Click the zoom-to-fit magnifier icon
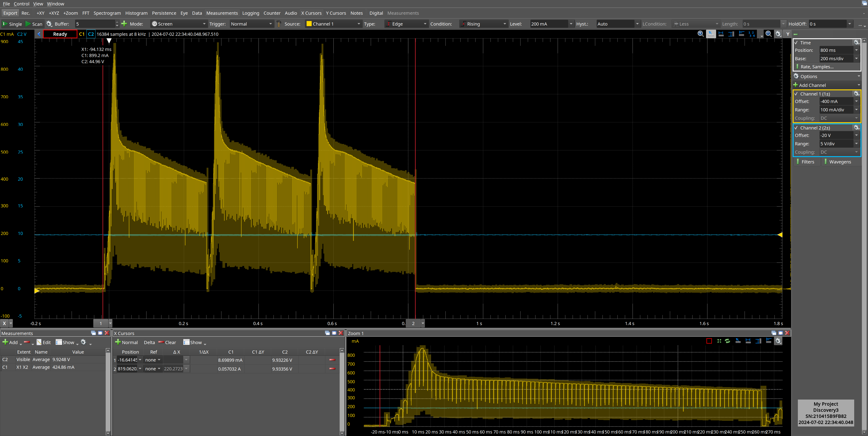Viewport: 868px width, 436px height. 769,34
